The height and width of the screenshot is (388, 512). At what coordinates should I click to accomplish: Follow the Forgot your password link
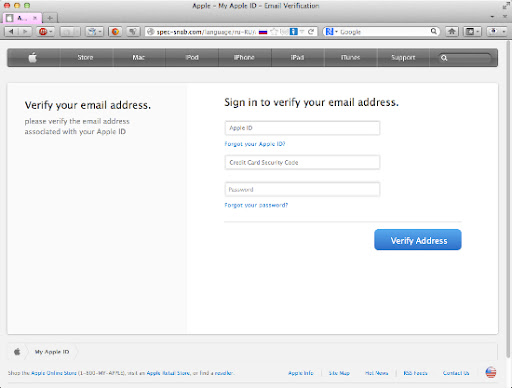tap(256, 205)
